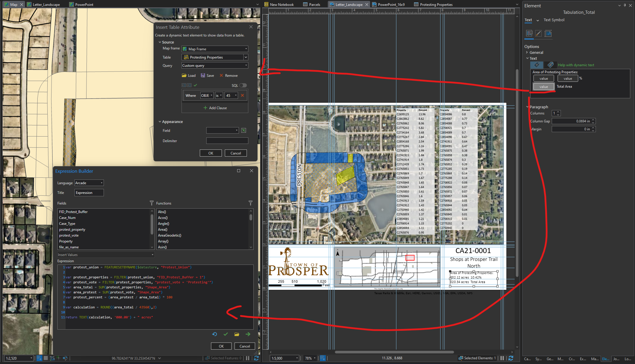The height and width of the screenshot is (364, 635).
Task: Click the undo arrow in Expression Builder
Action: coord(214,334)
